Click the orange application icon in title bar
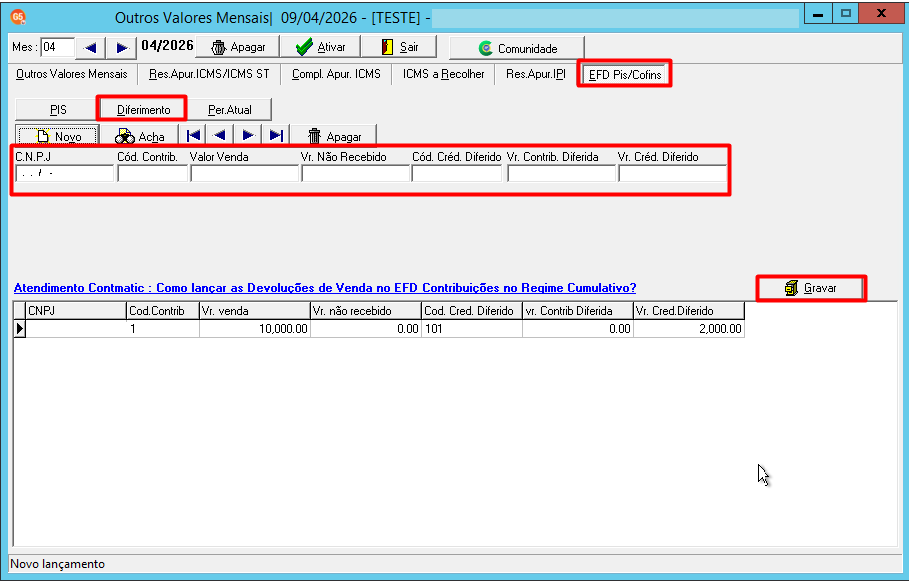909x581 pixels. coord(18,17)
